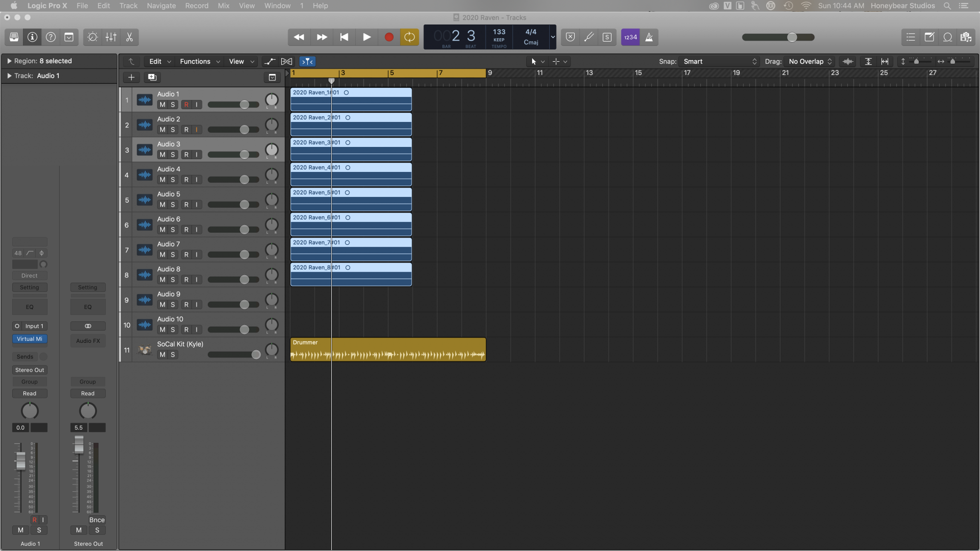Click the Audio FX button in inspector
This screenshot has height=551, width=980.
pos(88,340)
